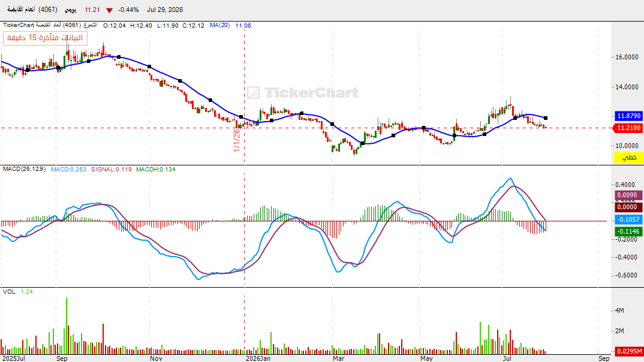Click the light-blue -0.1057 MACD value tag

628,219
